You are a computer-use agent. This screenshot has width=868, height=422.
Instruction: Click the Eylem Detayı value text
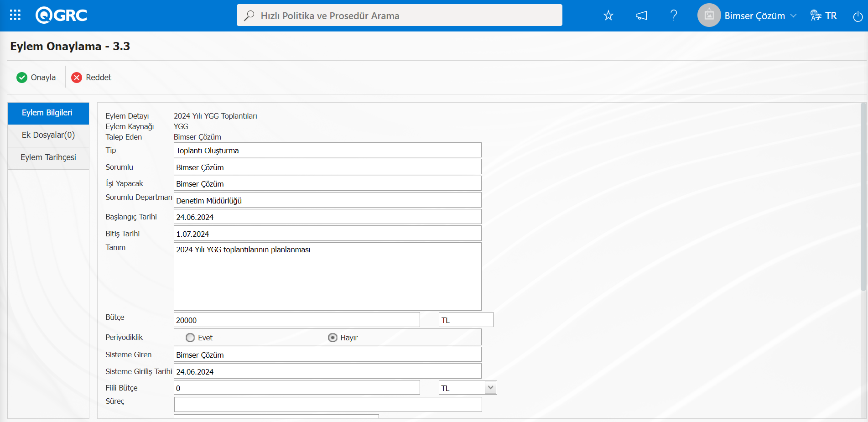pyautogui.click(x=215, y=116)
